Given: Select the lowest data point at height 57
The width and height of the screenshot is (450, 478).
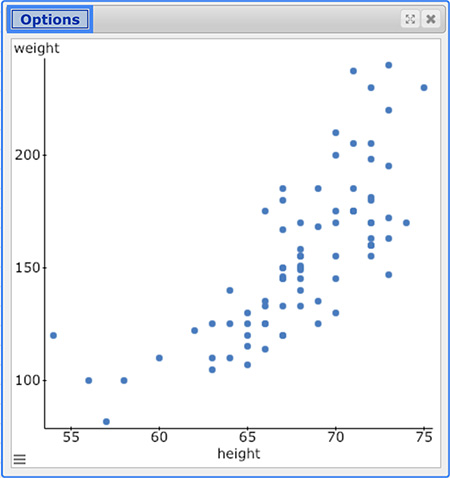Looking at the screenshot, I should tap(106, 422).
